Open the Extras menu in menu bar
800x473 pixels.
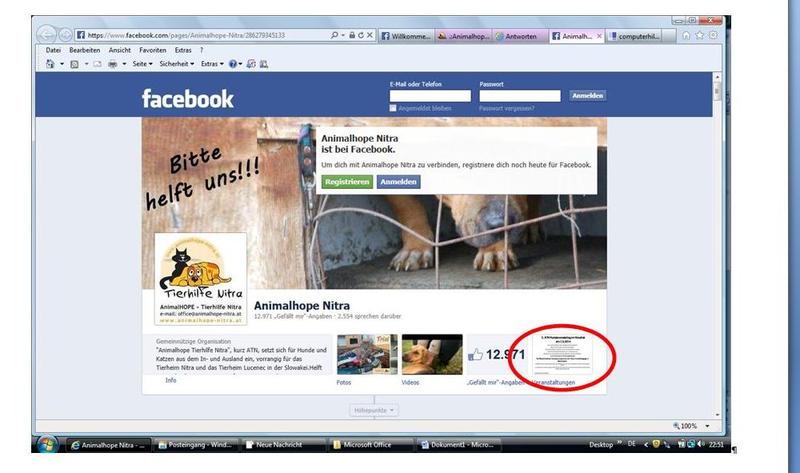(183, 50)
